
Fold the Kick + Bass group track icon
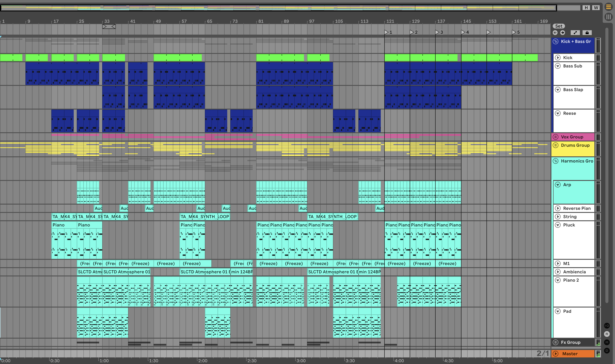556,41
